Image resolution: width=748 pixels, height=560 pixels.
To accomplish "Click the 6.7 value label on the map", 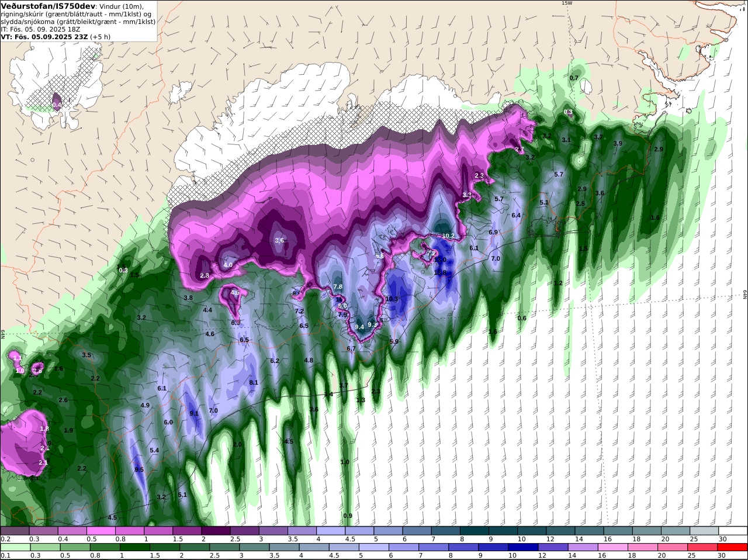I will (x=351, y=348).
